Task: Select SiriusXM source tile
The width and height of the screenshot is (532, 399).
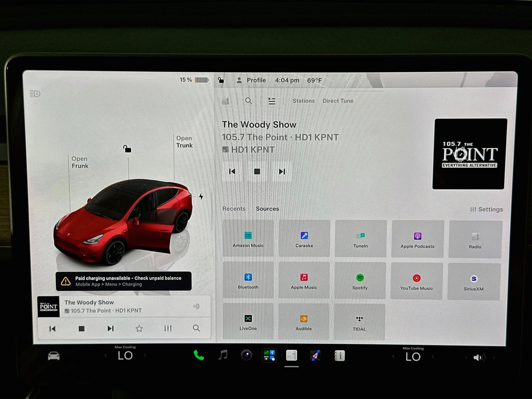Action: tap(474, 282)
